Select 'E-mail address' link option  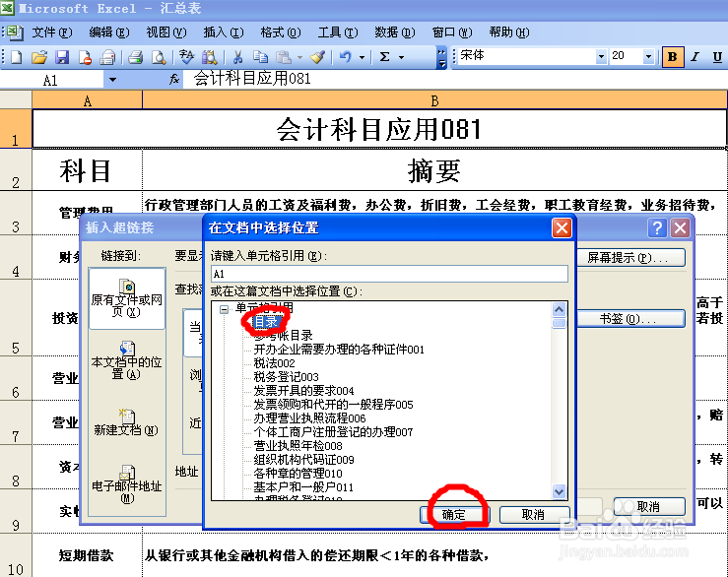tap(127, 484)
